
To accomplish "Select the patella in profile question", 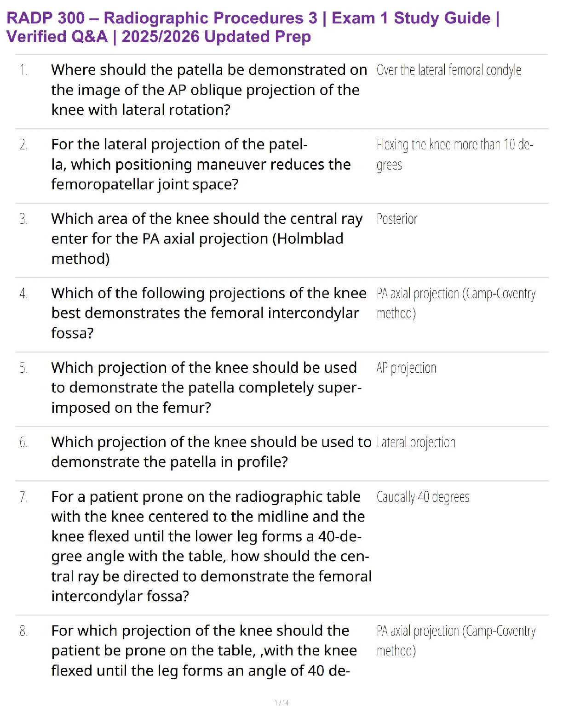I will click(211, 452).
